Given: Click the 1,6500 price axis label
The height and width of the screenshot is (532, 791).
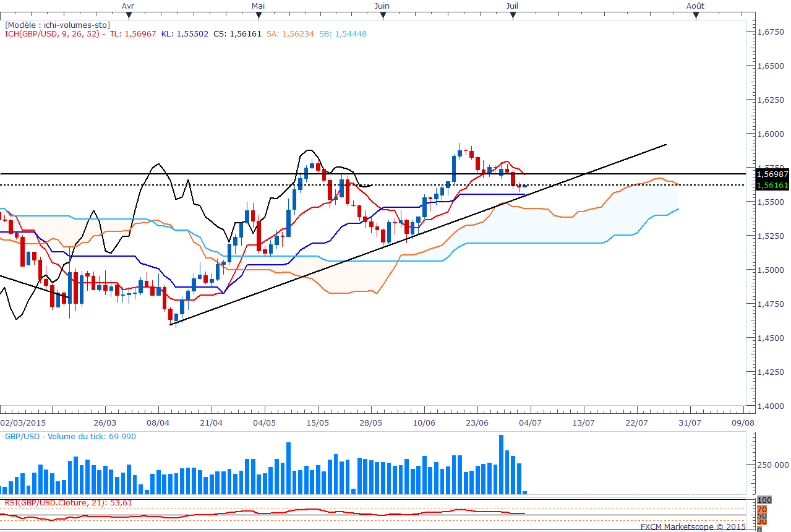Looking at the screenshot, I should (772, 66).
